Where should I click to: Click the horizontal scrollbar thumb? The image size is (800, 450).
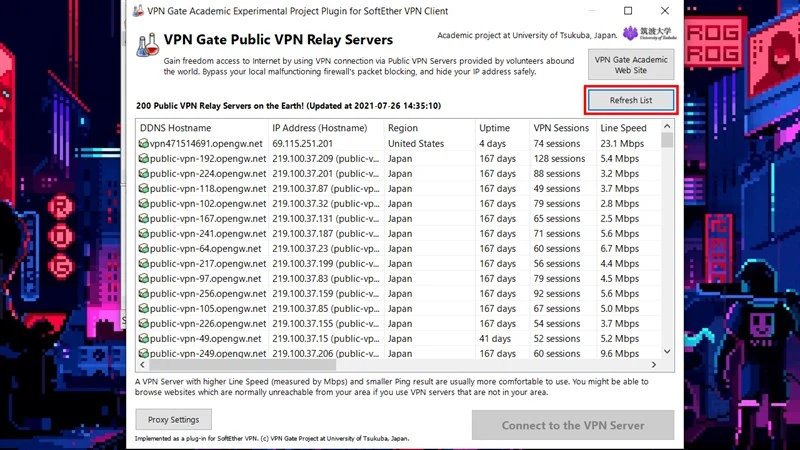242,365
